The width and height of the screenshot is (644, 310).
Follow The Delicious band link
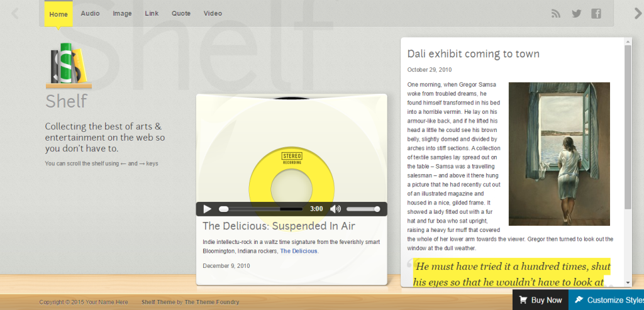click(299, 251)
